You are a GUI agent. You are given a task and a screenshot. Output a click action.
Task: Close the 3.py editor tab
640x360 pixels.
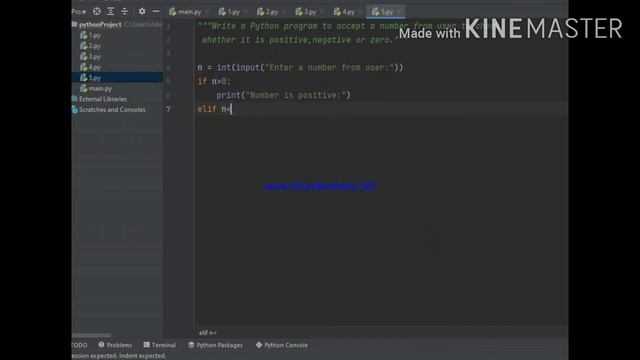322,12
